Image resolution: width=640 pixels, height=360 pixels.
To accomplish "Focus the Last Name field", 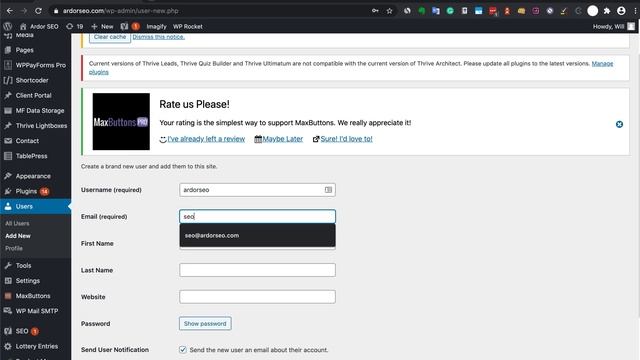I will [257, 270].
